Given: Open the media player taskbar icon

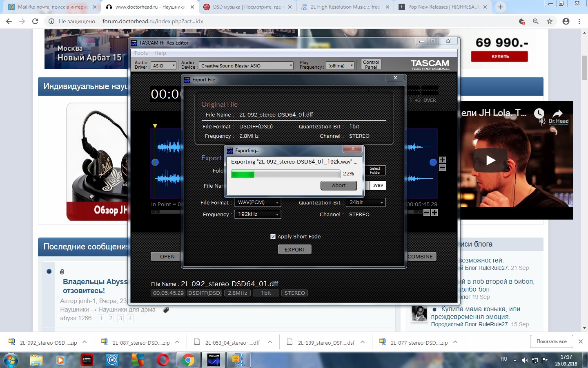Looking at the screenshot, I should [x=61, y=360].
